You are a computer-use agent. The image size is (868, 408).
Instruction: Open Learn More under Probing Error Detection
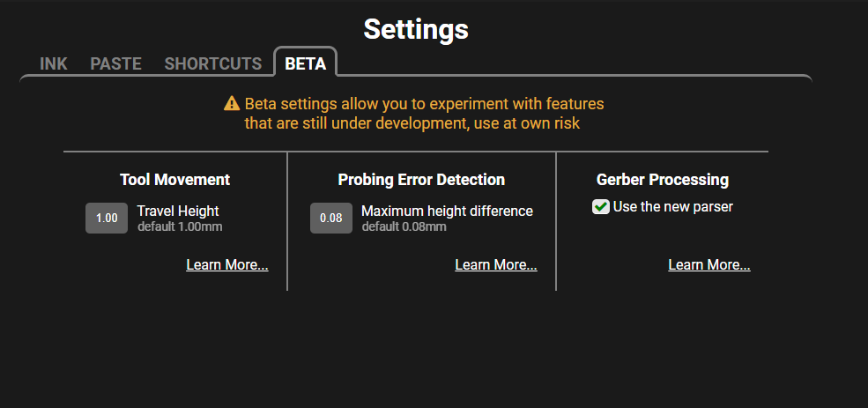pyautogui.click(x=496, y=265)
